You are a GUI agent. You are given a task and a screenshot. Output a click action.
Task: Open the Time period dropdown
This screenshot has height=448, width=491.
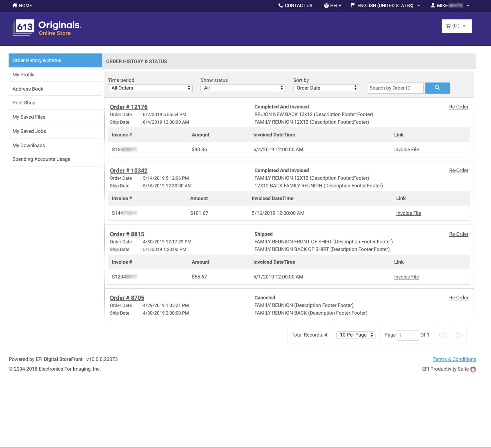click(x=150, y=88)
